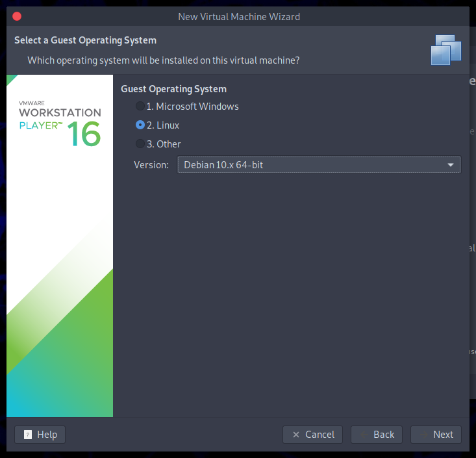Close the wizard with the red button
This screenshot has height=458, width=476.
tap(16, 16)
